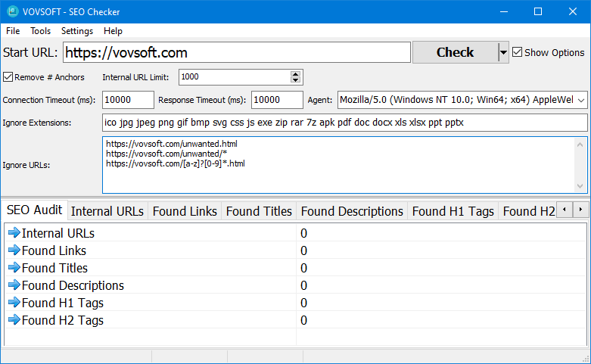591x364 pixels.
Task: Click the 0 value in Found H1 Tags row
Action: tap(303, 303)
